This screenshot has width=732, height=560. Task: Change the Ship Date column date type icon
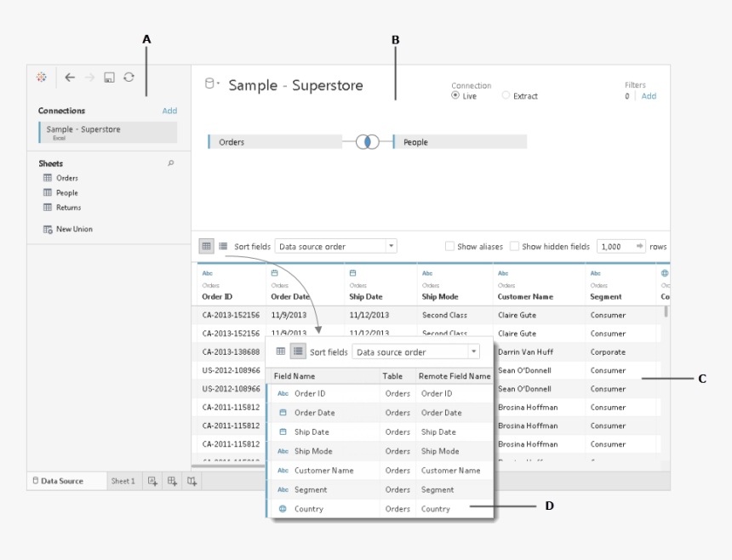353,273
